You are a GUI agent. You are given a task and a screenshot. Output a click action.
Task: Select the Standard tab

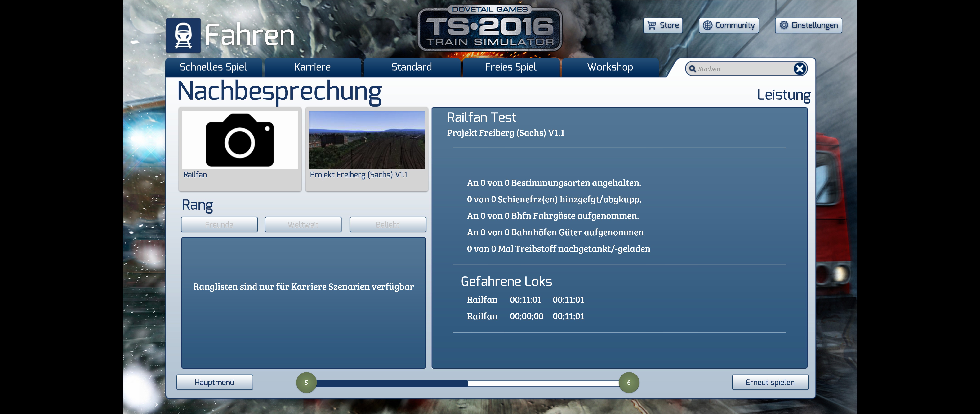(411, 67)
